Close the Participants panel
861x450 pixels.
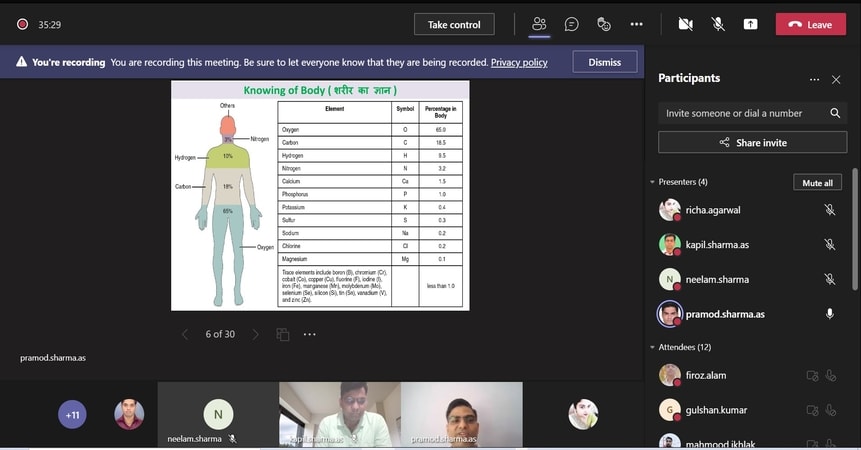[x=837, y=79]
